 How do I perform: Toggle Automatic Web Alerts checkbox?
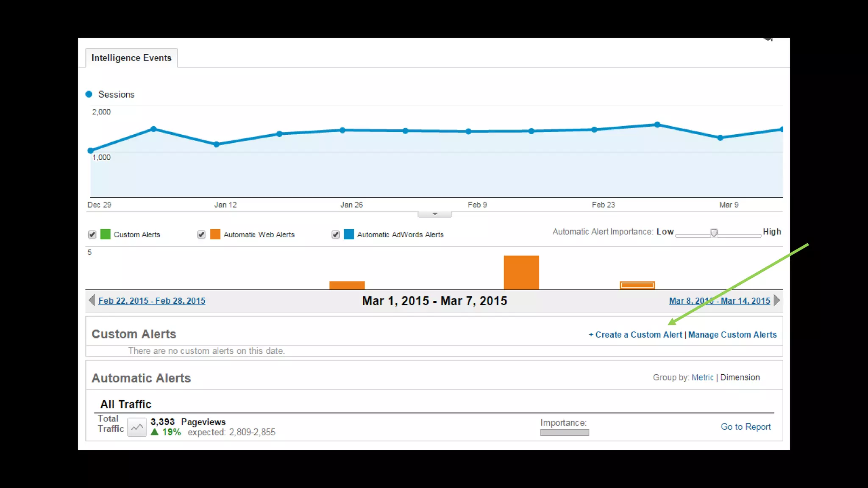(201, 235)
